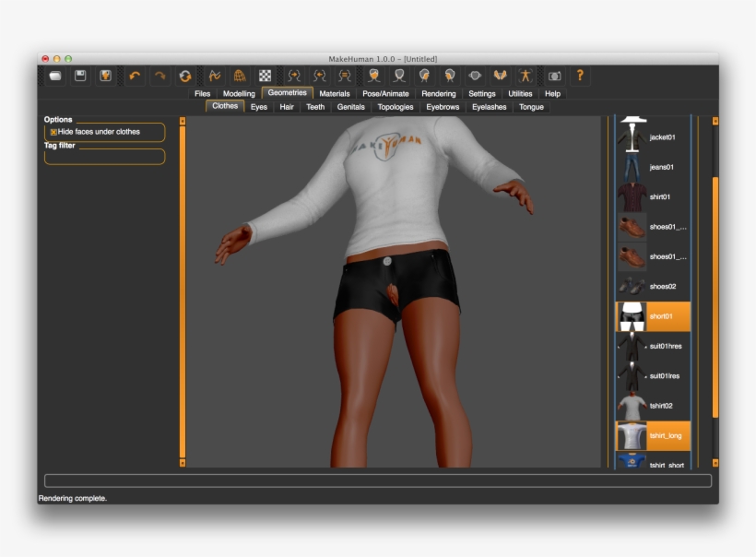
Task: Open the Rendering tab
Action: coord(438,93)
